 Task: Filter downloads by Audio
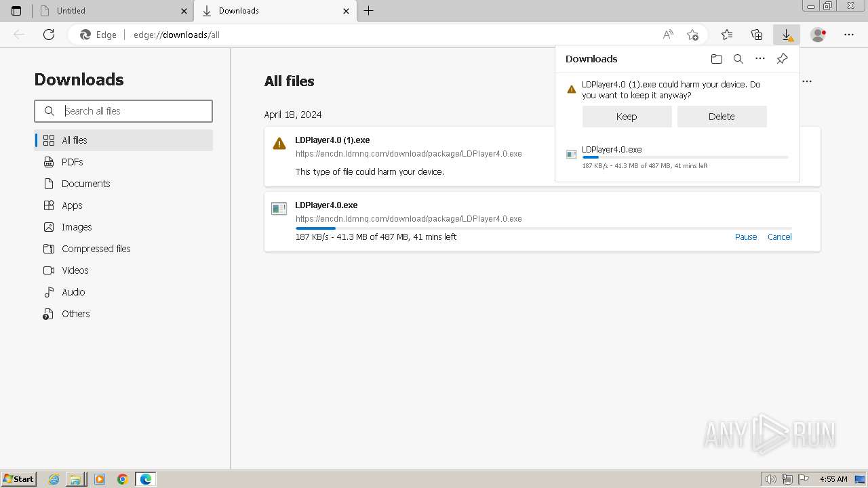coord(123,292)
